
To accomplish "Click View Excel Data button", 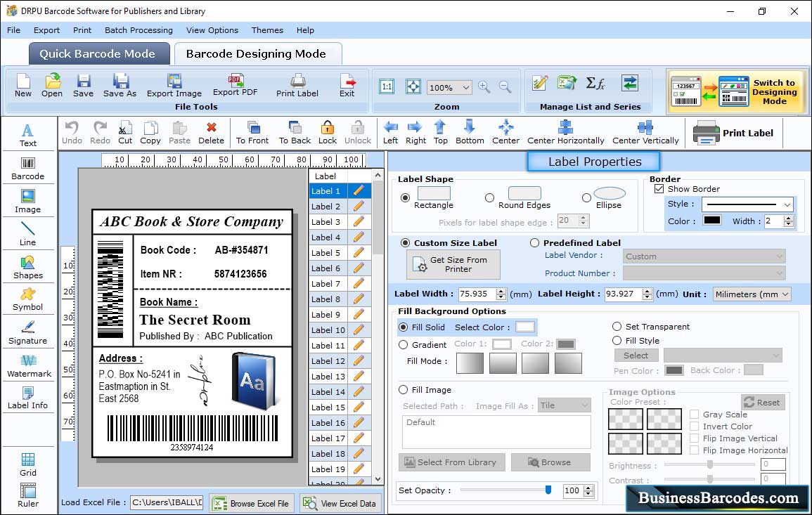I will tap(340, 503).
